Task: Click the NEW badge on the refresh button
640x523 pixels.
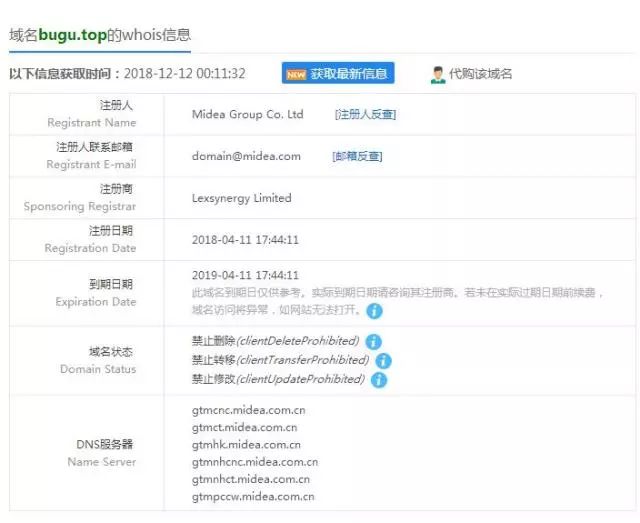Action: point(296,75)
